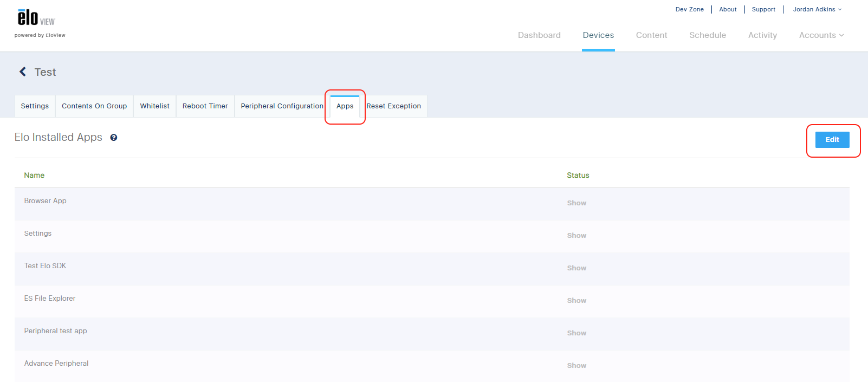Image resolution: width=868 pixels, height=382 pixels.
Task: Select the Settings app row name
Action: tap(38, 234)
